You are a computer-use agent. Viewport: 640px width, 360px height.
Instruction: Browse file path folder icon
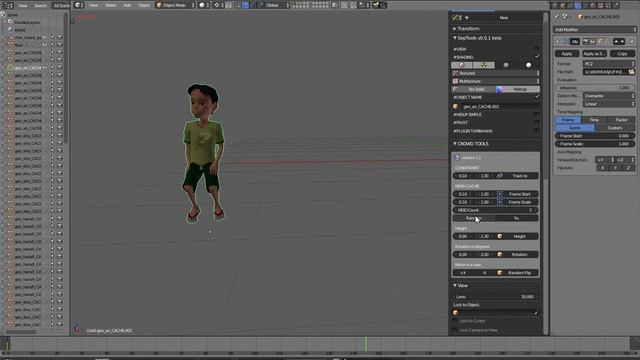[631, 72]
